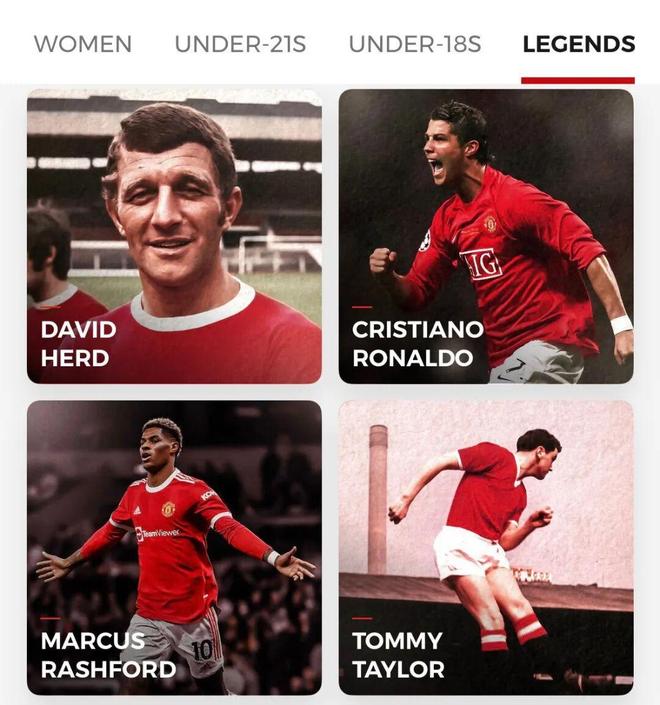This screenshot has height=705, width=660.
Task: Click the TeamViewer logo on Rashford's shirt
Action: pos(157,533)
